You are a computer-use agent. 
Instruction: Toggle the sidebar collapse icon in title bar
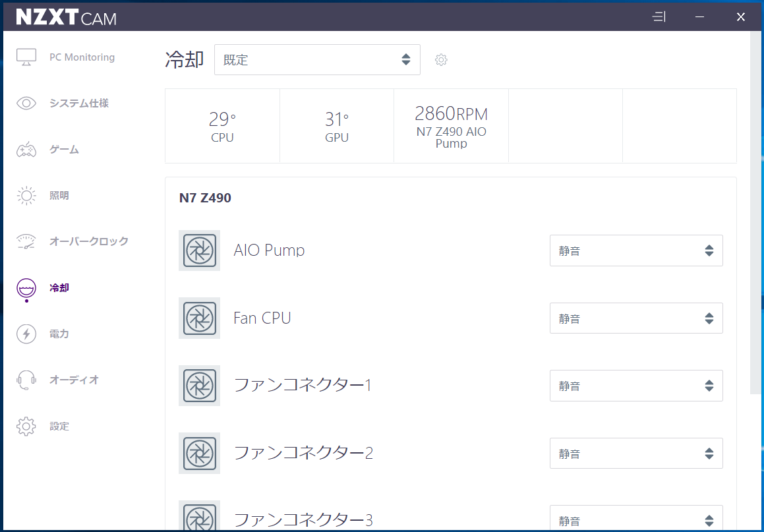click(659, 17)
